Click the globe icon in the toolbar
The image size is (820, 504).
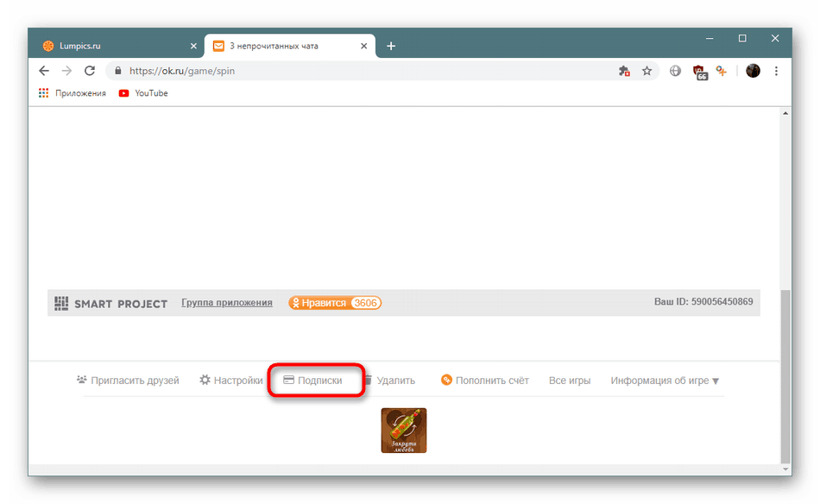675,71
